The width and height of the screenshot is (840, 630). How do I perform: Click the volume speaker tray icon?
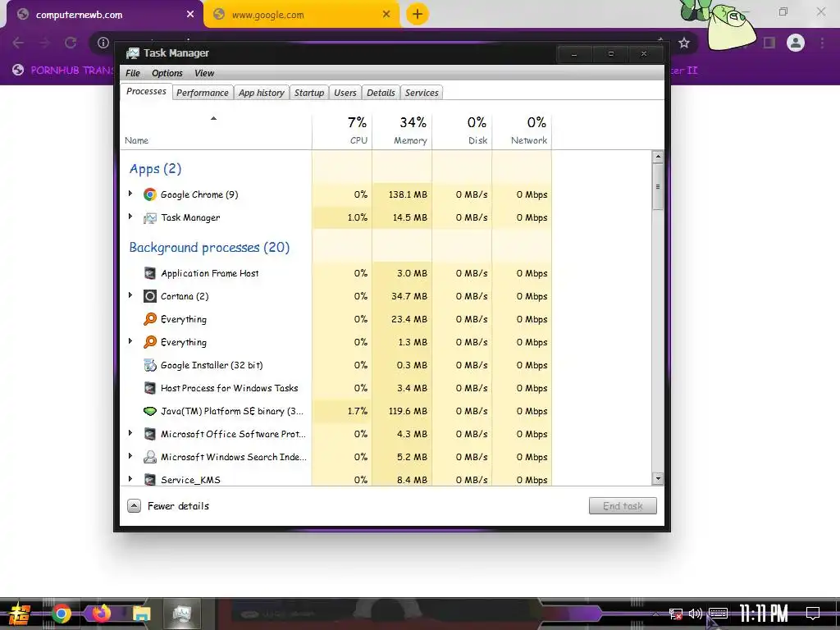696,614
